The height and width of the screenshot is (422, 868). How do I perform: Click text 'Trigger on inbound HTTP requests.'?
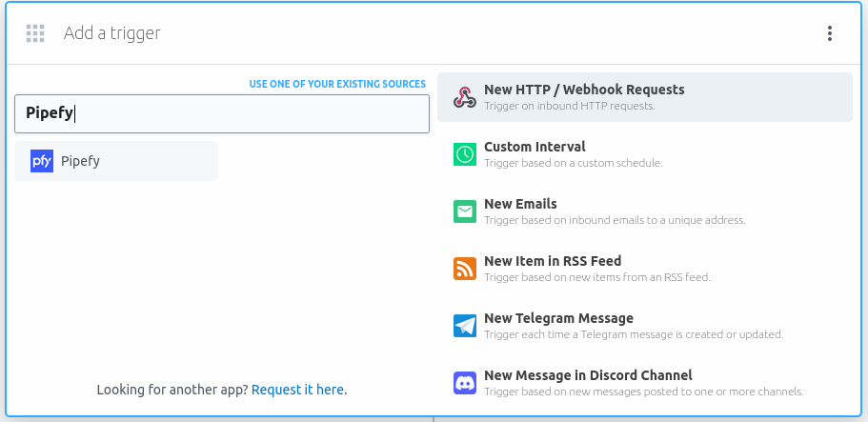(570, 106)
